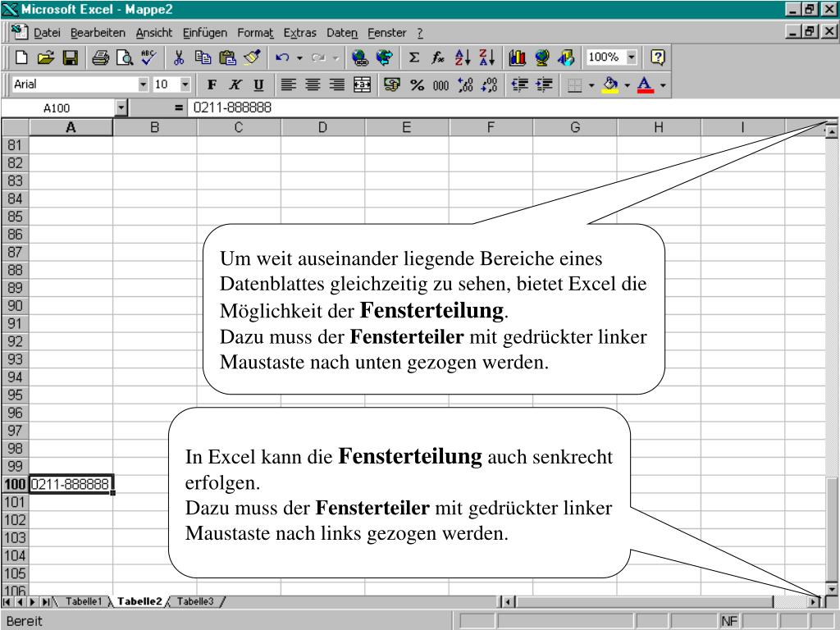Screen dimensions: 840x630
Task: Expand the undo history arrow
Action: click(x=299, y=57)
